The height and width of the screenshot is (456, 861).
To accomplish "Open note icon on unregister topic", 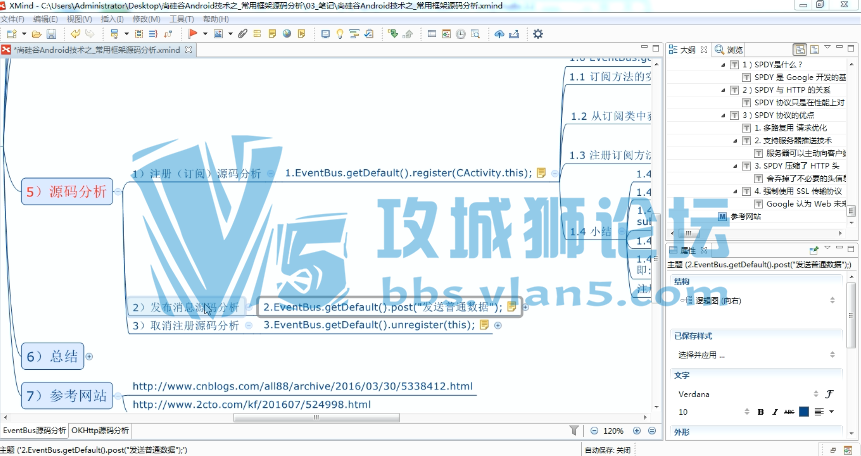I will 484,325.
